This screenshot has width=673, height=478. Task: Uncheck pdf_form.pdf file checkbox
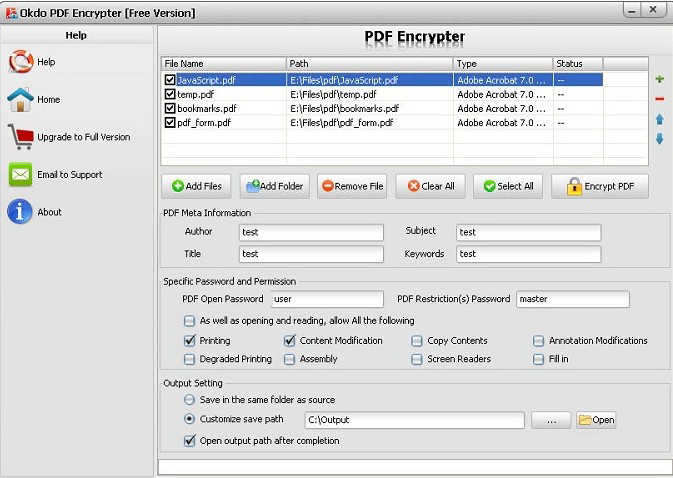[x=170, y=122]
